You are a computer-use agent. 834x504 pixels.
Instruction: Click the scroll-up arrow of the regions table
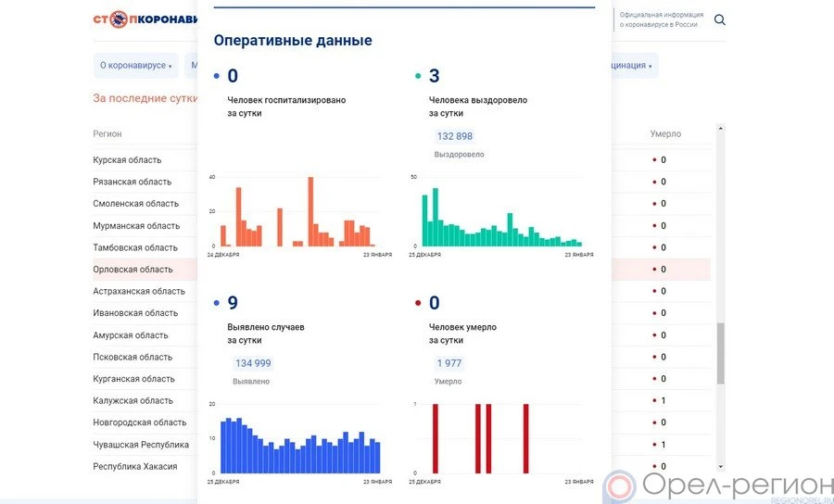click(x=721, y=128)
